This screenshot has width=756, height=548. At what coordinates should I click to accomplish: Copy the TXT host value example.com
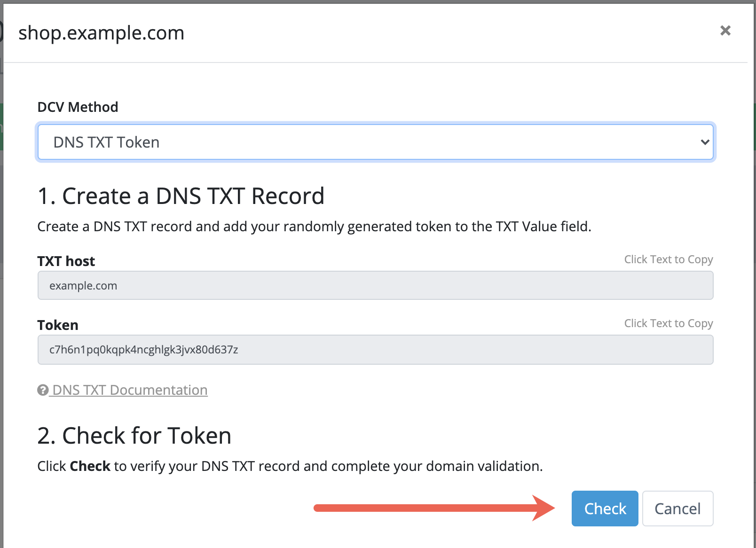[375, 285]
